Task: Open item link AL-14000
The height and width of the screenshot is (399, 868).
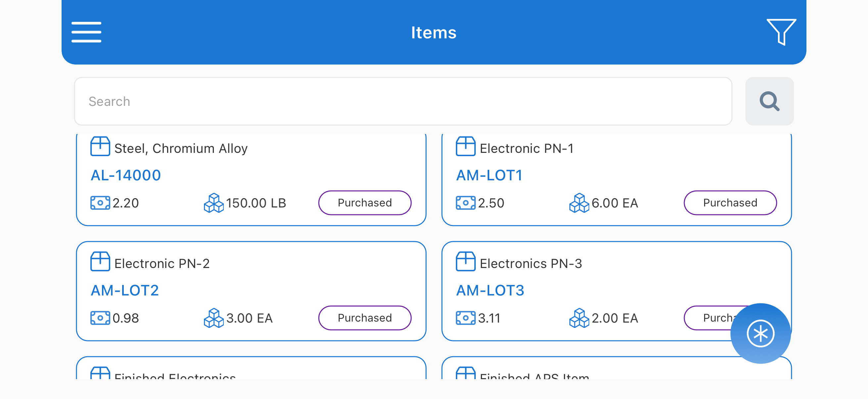Action: pos(126,175)
